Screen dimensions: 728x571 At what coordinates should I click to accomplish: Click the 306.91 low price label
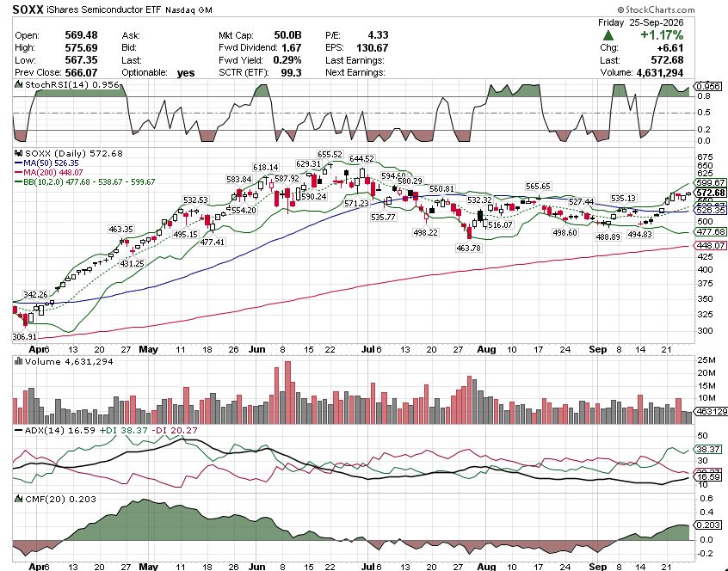point(24,337)
